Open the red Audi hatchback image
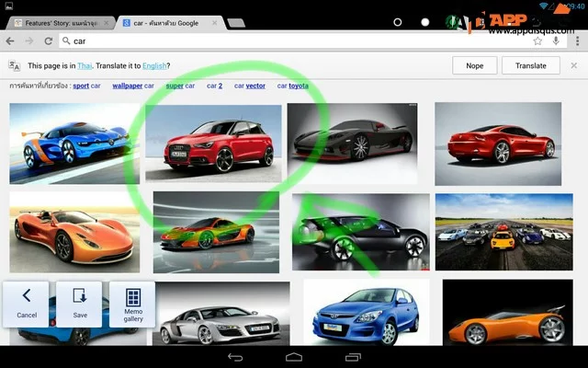 pyautogui.click(x=213, y=144)
